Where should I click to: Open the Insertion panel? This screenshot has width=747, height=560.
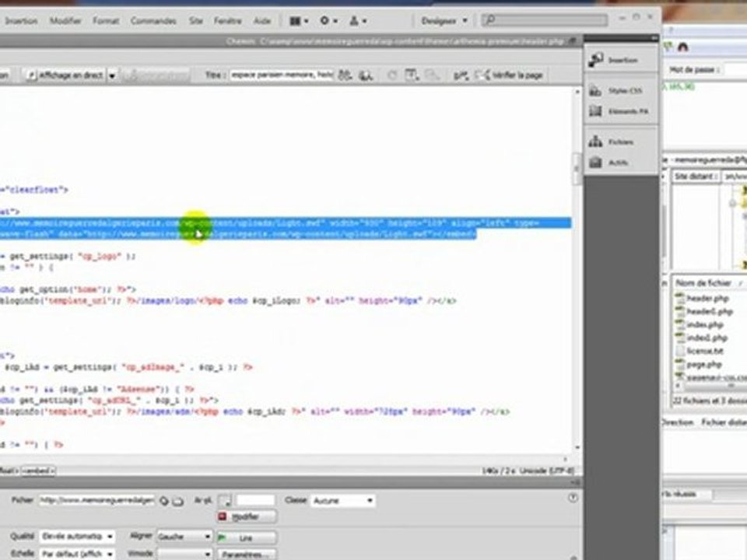(621, 60)
